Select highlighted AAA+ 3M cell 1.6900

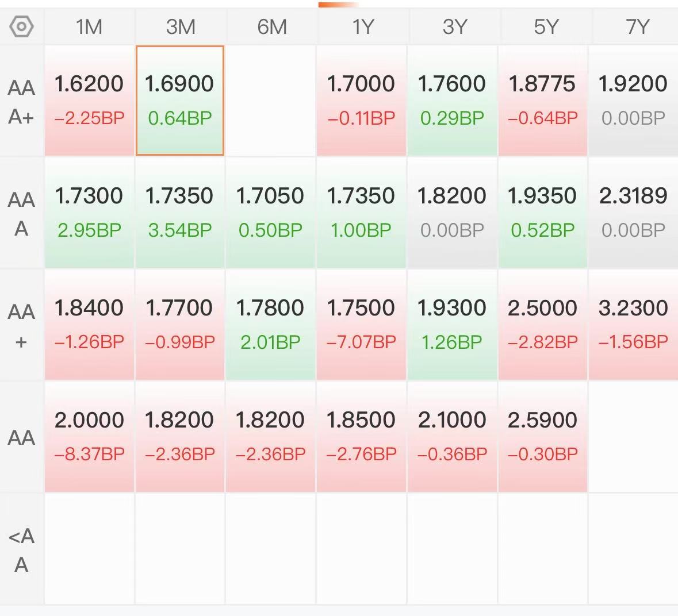[180, 100]
